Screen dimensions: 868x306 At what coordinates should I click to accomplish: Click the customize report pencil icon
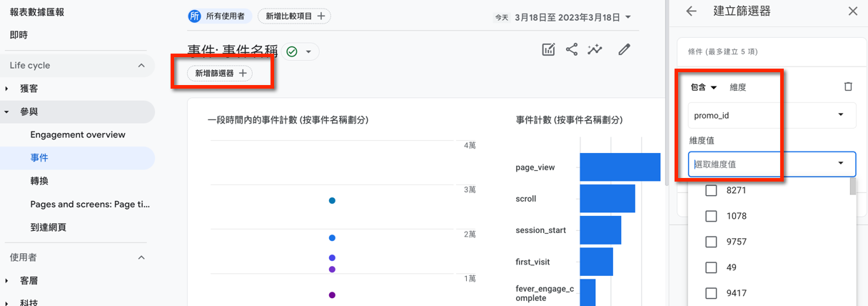(625, 49)
